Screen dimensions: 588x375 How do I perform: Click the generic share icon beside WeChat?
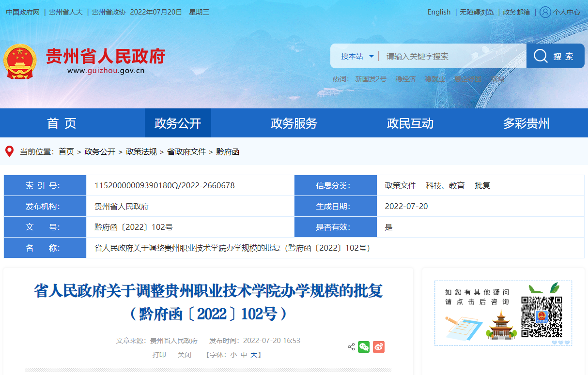(x=351, y=347)
